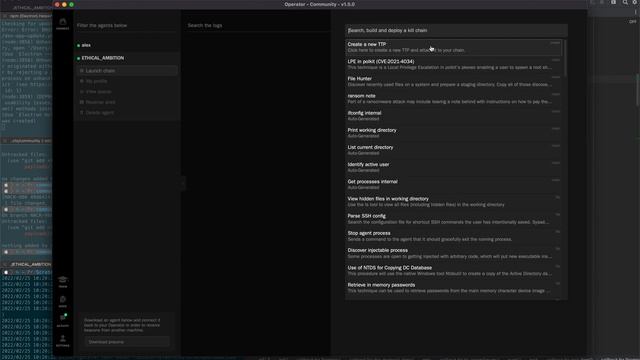The image size is (640, 360).
Task: Select 'Print working directory' TTP
Action: pos(454,133)
